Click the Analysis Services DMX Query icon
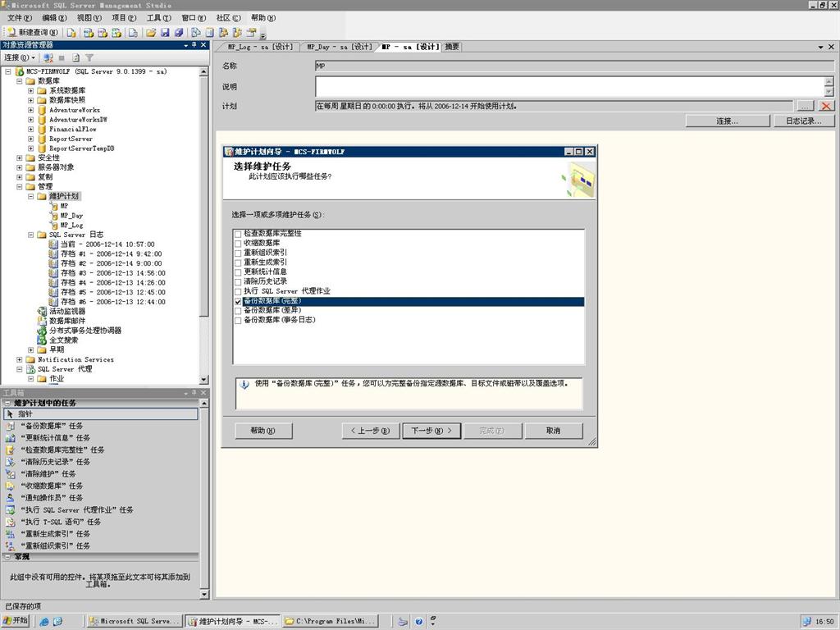The height and width of the screenshot is (630, 840). tap(103, 33)
